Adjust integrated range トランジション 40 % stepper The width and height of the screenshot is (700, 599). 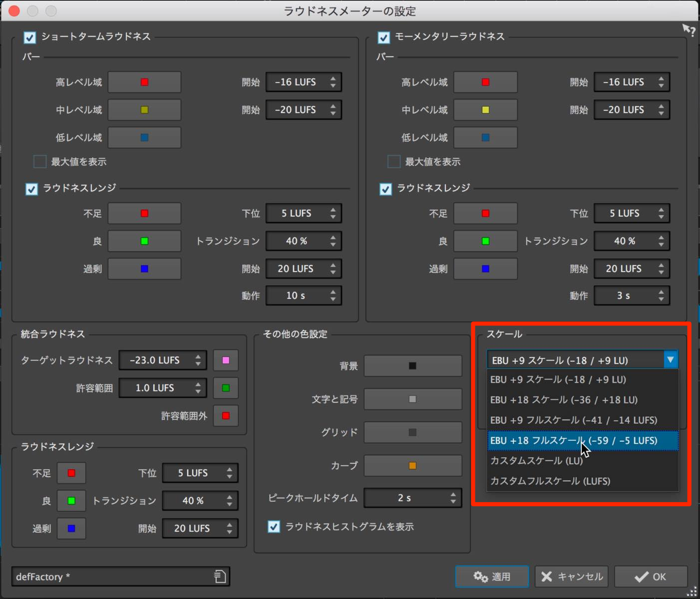tap(229, 501)
